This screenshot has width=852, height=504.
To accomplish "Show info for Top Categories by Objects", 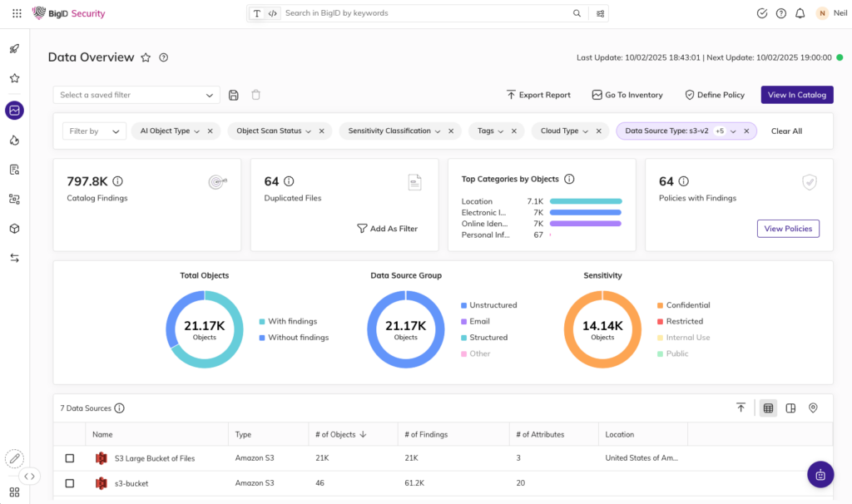I will (569, 179).
